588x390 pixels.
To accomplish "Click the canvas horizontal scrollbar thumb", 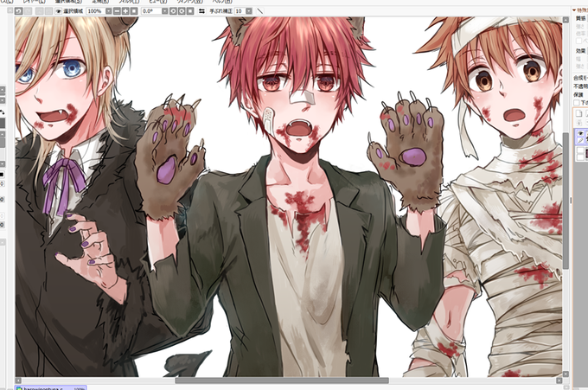I will click(x=282, y=380).
